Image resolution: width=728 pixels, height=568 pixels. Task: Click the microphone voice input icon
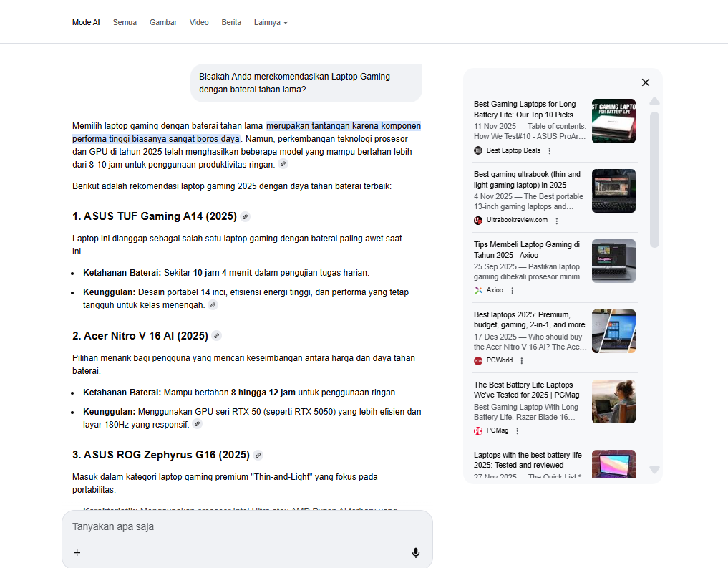[416, 552]
